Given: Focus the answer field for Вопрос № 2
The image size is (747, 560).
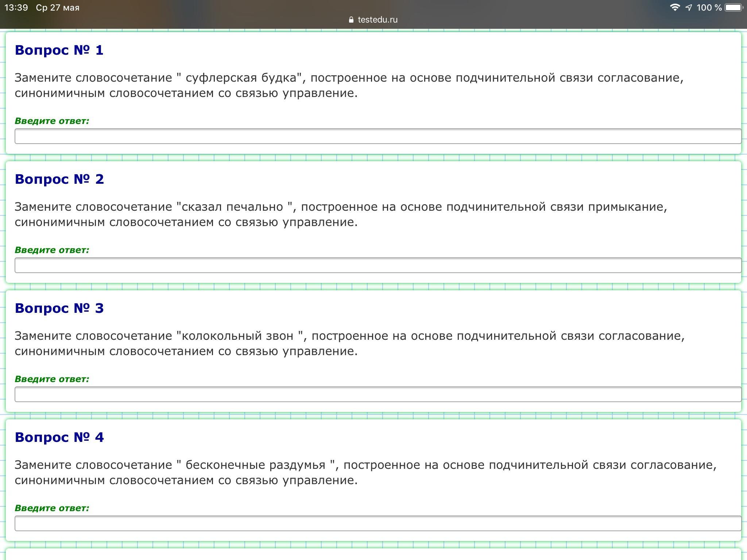Looking at the screenshot, I should coord(378,265).
